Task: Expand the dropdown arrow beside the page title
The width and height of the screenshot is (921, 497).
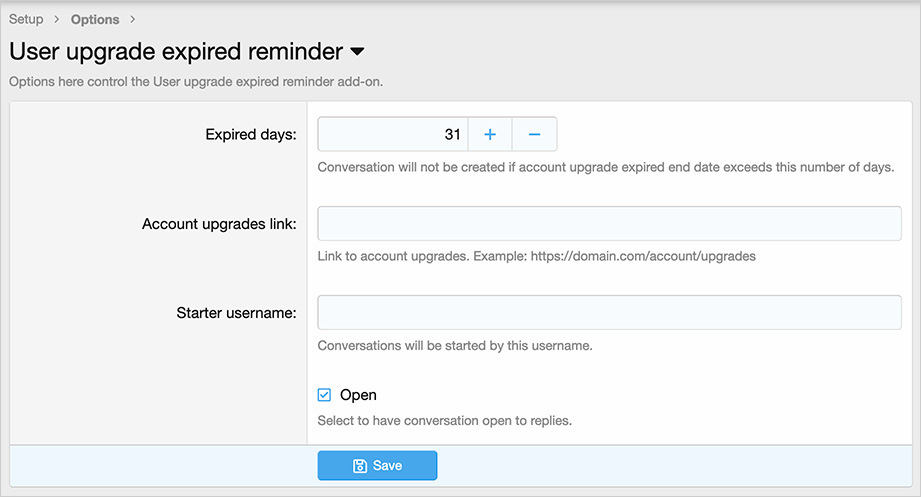Action: point(357,51)
